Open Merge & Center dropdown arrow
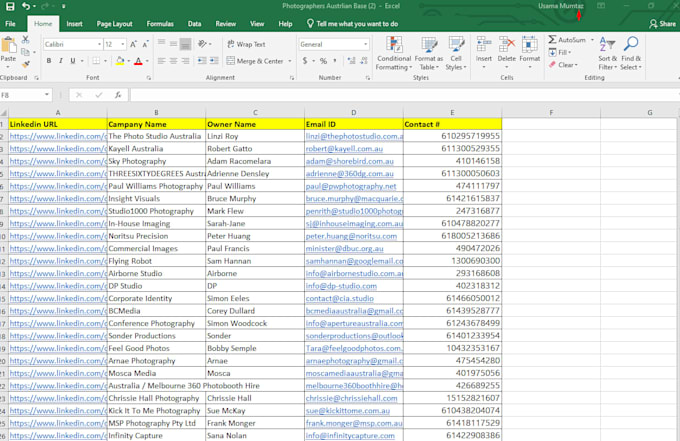The height and width of the screenshot is (441, 680). click(290, 61)
